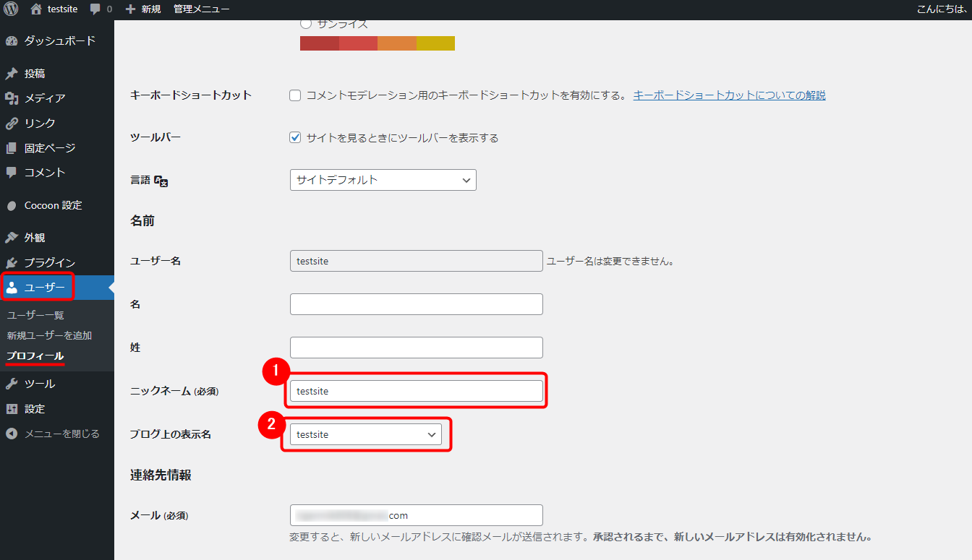Open 新規ユーザーを追加 submenu
This screenshot has width=972, height=560.
tap(49, 335)
